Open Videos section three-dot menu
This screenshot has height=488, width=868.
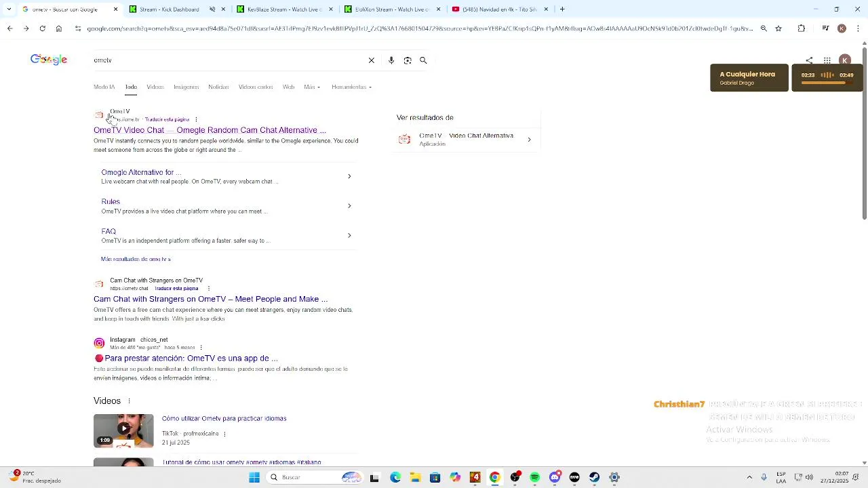point(129,401)
